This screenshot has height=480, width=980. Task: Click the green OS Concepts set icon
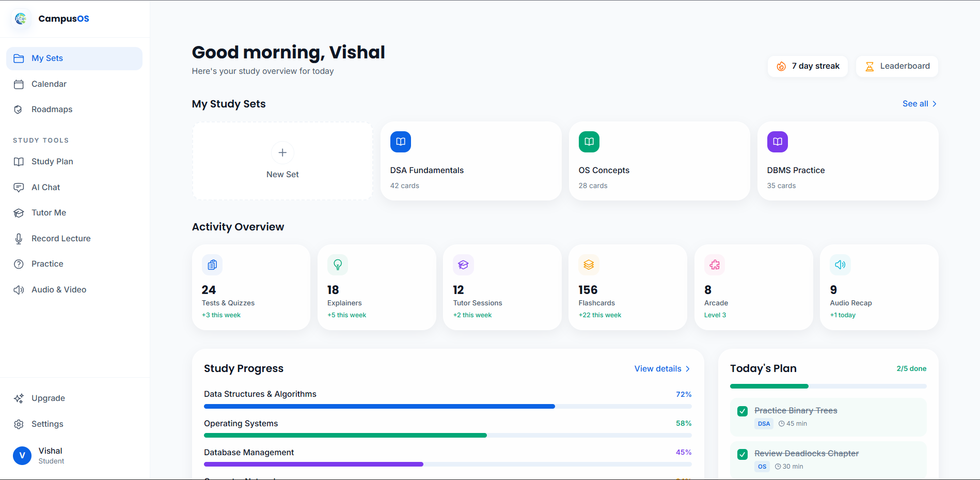tap(589, 142)
